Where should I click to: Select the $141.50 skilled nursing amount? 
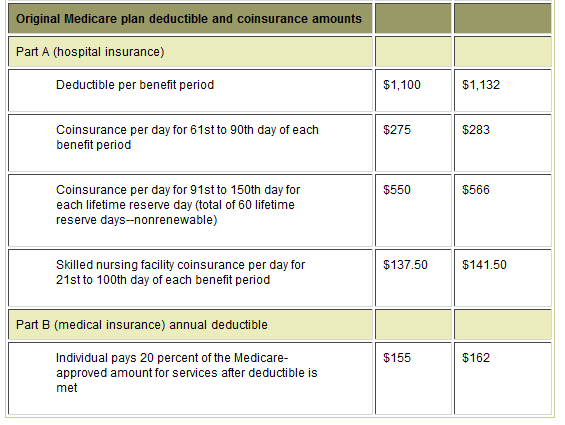484,265
